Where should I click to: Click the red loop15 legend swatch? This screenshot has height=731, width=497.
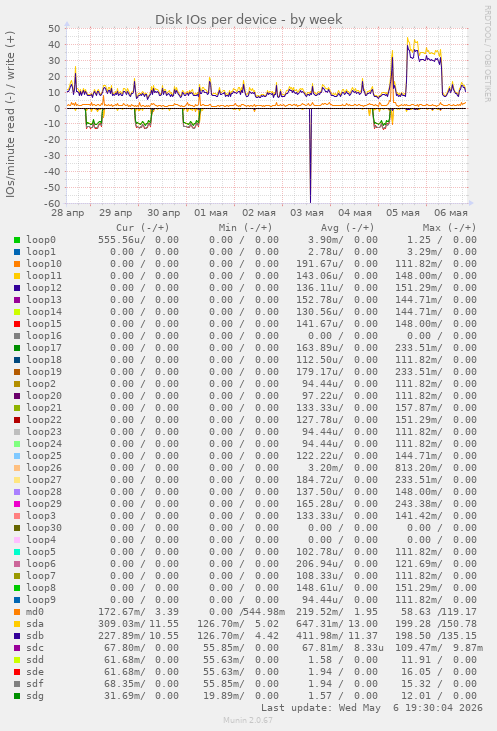[x=17, y=324]
